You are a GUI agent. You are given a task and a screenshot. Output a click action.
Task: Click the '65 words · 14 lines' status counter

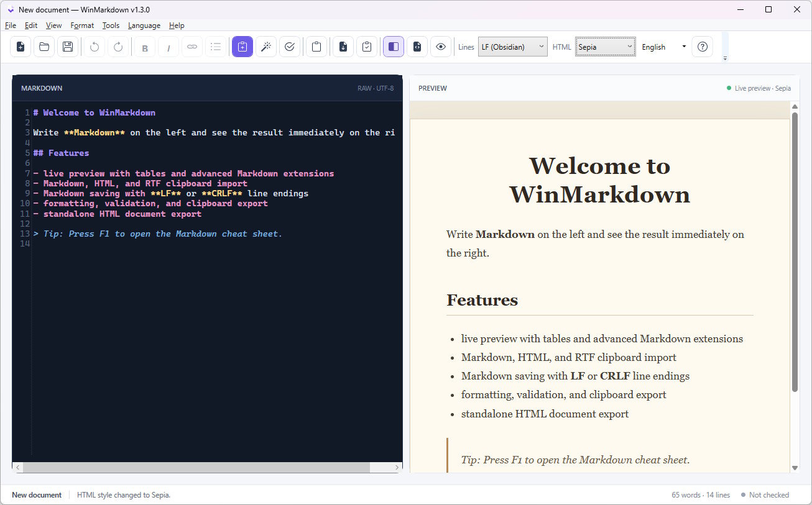coord(701,495)
